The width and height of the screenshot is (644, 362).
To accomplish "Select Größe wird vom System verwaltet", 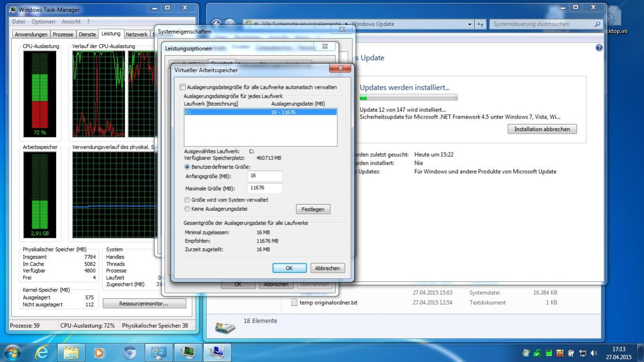I will (x=187, y=200).
